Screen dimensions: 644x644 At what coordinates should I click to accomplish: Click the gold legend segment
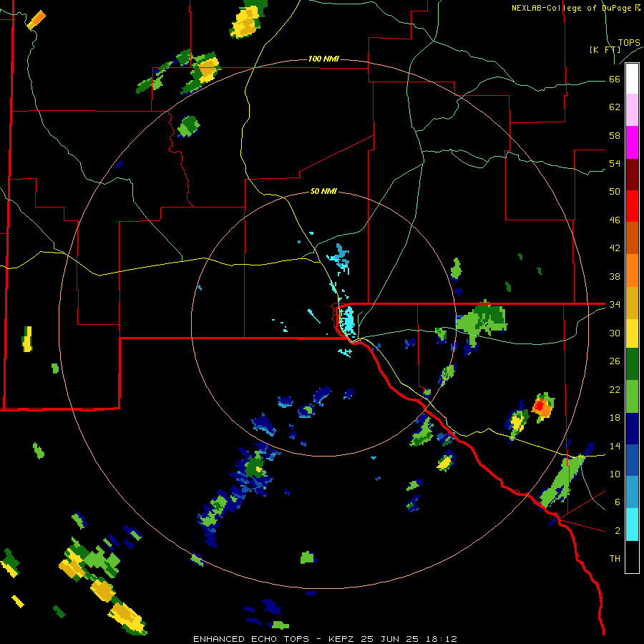(x=632, y=303)
